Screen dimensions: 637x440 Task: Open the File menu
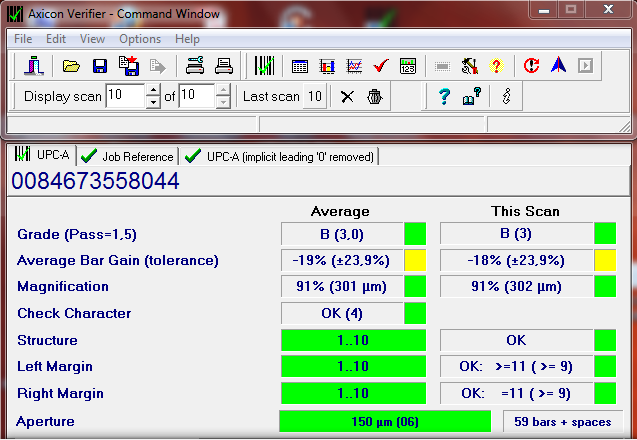coord(23,39)
